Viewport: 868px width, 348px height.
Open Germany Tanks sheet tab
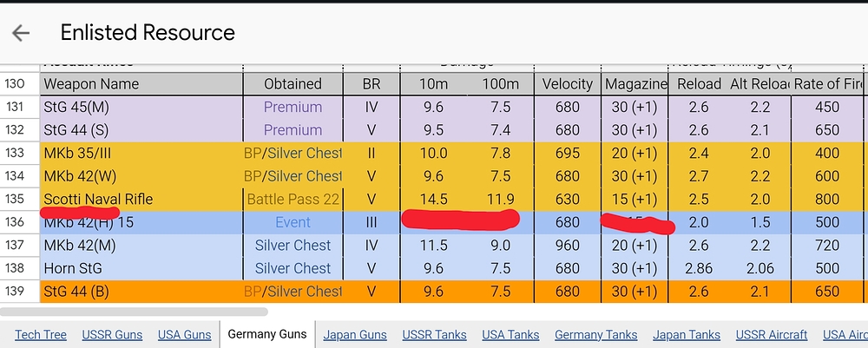[595, 335]
